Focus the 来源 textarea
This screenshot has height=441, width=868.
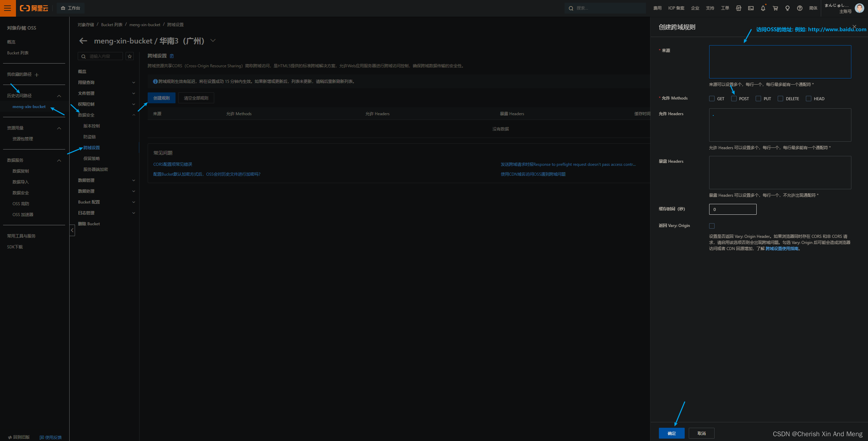tap(780, 62)
